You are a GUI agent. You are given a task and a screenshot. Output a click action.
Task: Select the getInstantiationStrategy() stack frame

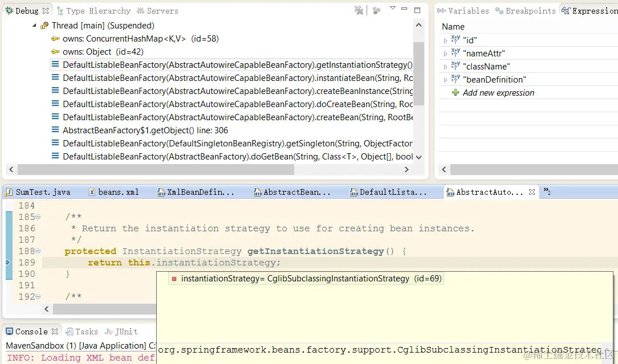(x=231, y=64)
